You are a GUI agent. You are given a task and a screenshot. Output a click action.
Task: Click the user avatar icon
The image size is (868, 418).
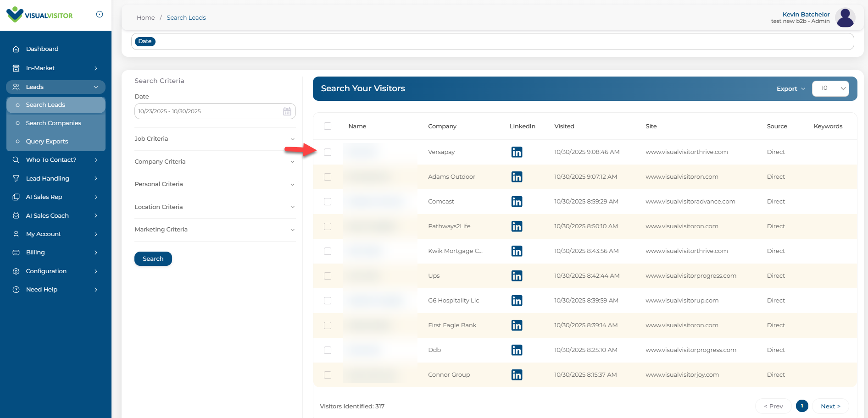coord(845,18)
